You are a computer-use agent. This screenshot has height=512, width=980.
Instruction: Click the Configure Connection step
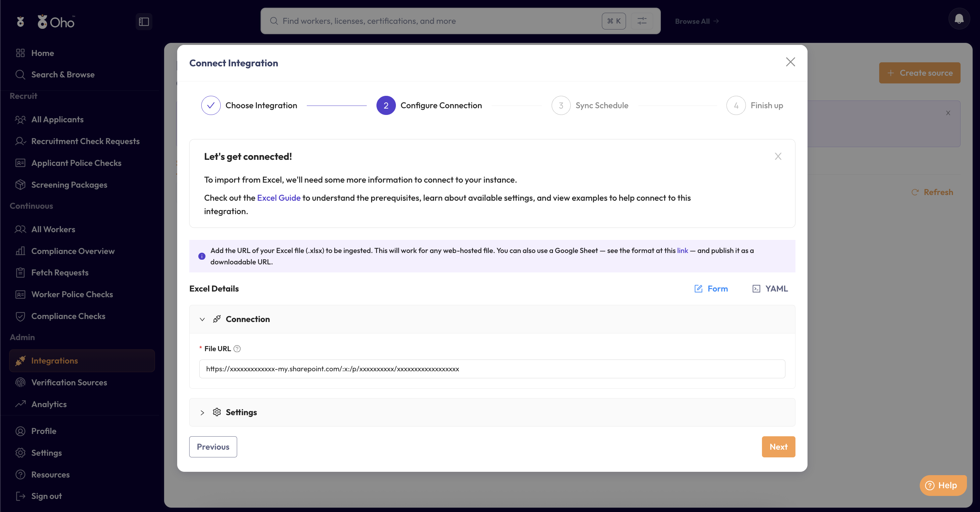[x=429, y=106]
